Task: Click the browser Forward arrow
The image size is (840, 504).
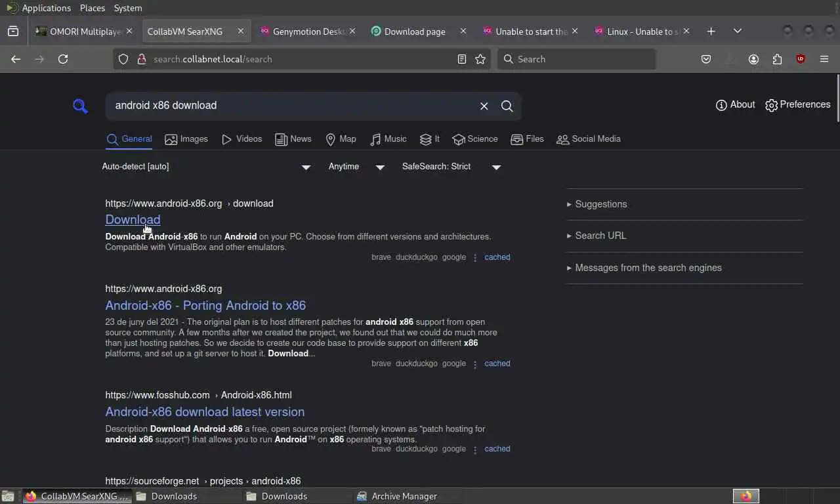Action: pyautogui.click(x=39, y=59)
